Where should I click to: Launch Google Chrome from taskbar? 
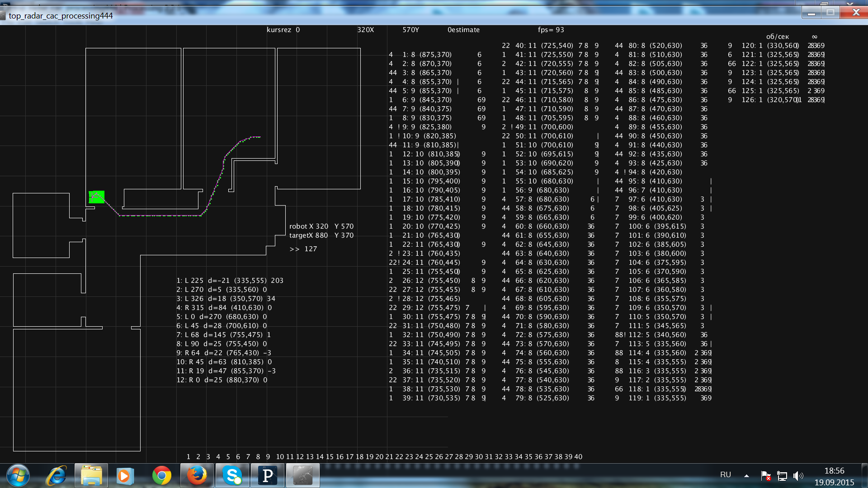[161, 476]
